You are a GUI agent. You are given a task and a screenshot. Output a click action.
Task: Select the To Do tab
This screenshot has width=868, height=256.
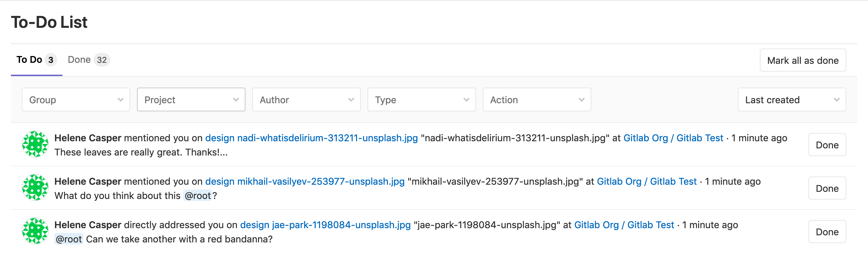point(35,59)
